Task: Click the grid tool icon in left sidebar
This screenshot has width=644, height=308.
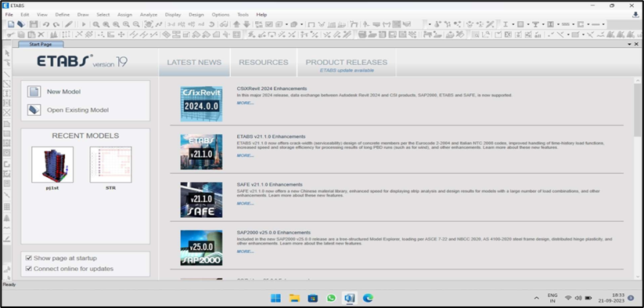Action: click(x=7, y=206)
